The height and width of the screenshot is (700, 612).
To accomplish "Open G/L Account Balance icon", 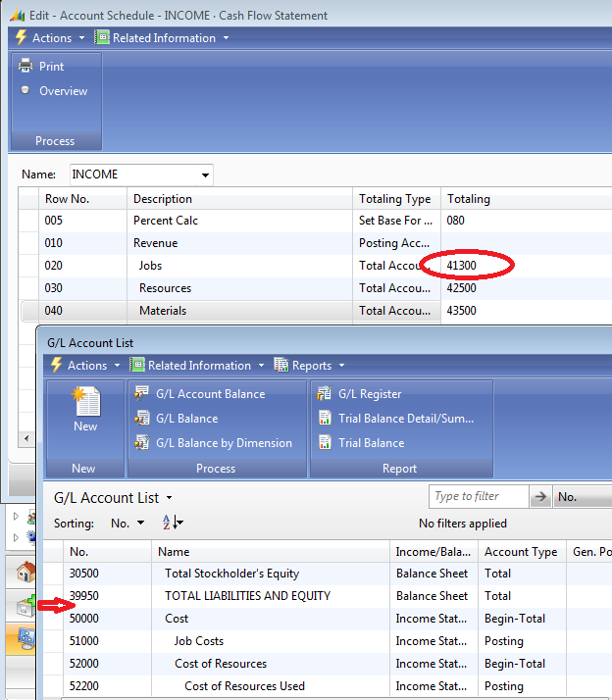I will coord(143,393).
